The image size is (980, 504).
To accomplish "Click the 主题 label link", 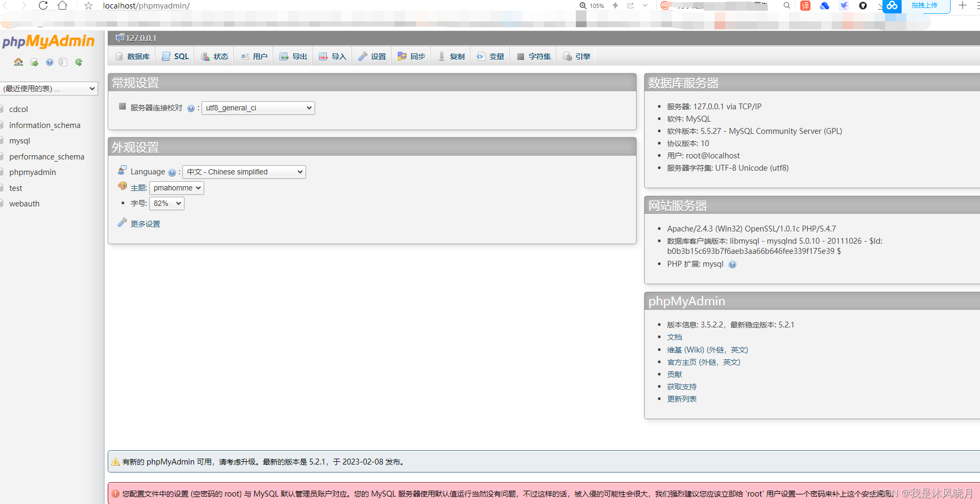I will [x=138, y=188].
